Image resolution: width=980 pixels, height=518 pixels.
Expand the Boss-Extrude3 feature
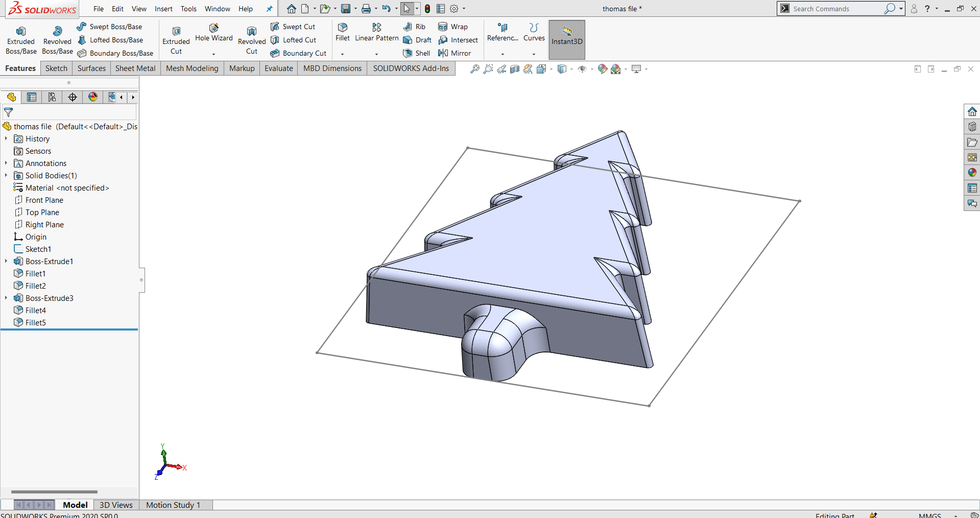click(x=6, y=298)
